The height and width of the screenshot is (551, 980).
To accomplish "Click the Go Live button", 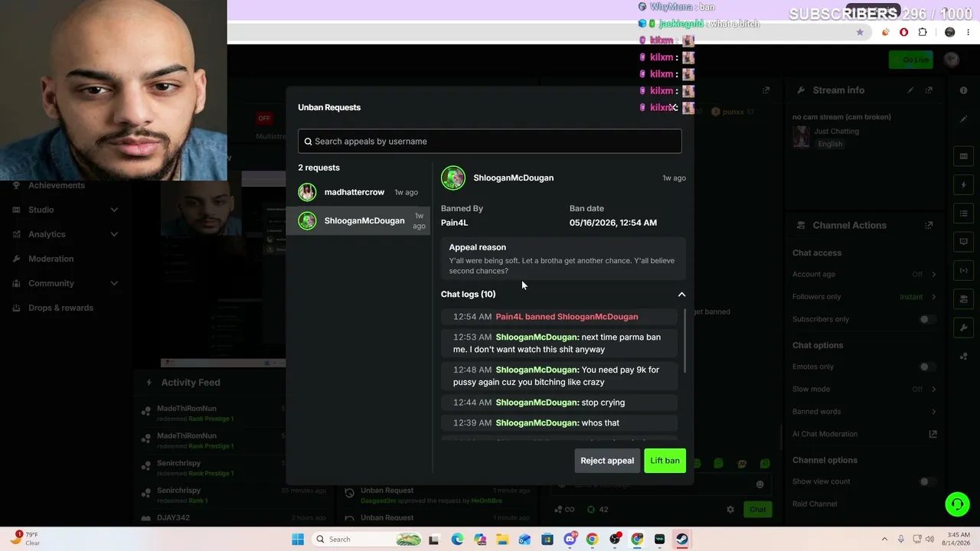I will tap(911, 60).
